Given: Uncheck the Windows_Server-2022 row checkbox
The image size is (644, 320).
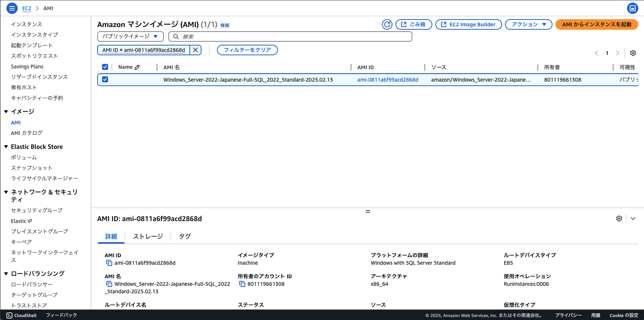Looking at the screenshot, I should click(x=105, y=79).
